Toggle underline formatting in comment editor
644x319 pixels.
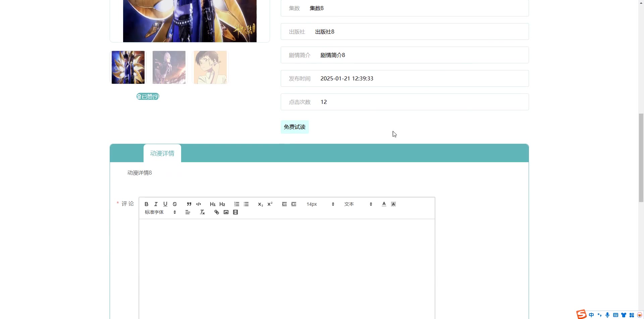pyautogui.click(x=165, y=204)
